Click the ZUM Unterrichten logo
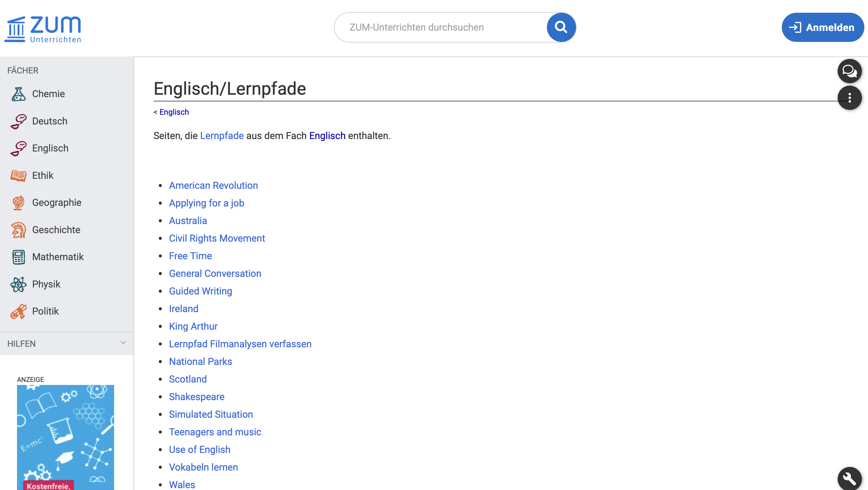868x490 pixels. click(43, 29)
